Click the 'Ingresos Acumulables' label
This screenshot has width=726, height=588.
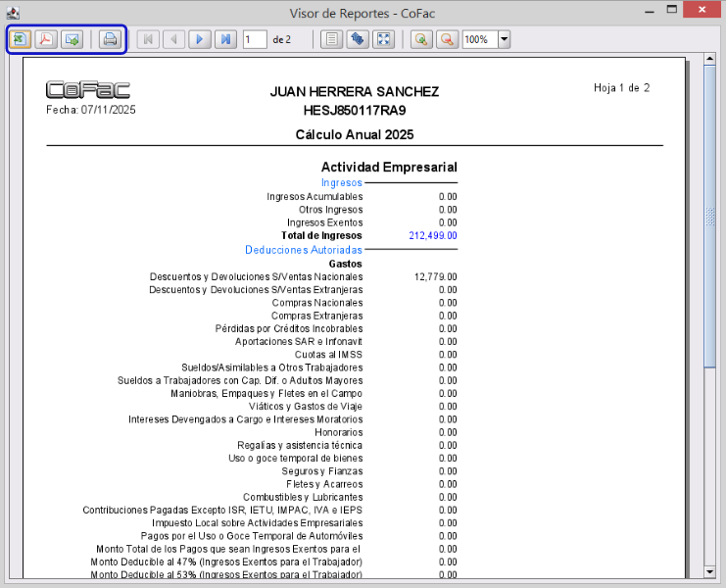point(315,197)
